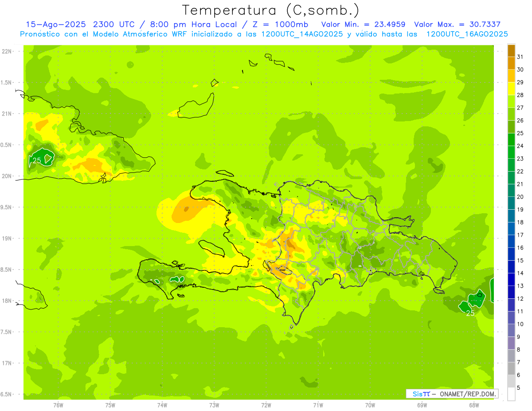532x411 pixels.
Task: Click the "17N" latitude axis label
Action: tap(7, 363)
